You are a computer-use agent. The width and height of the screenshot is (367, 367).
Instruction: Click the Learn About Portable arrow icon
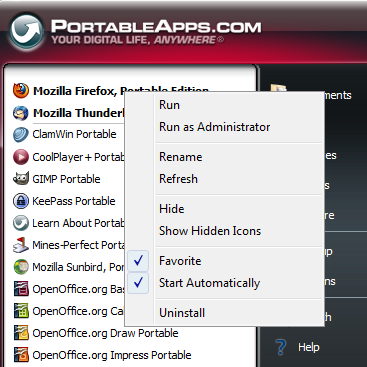21,223
